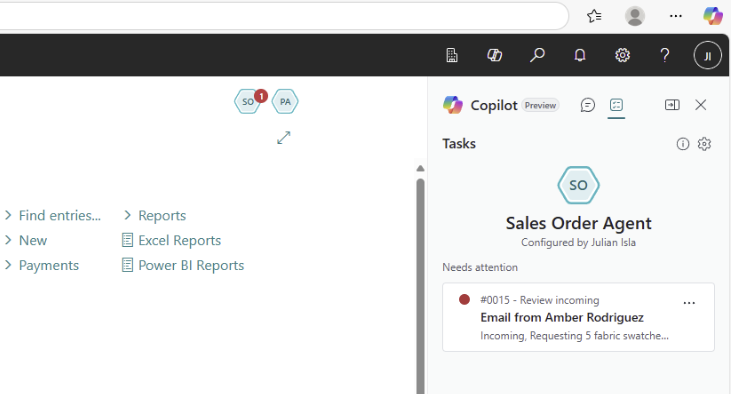This screenshot has width=731, height=394.
Task: Open task #0015 more options ellipsis
Action: [689, 303]
